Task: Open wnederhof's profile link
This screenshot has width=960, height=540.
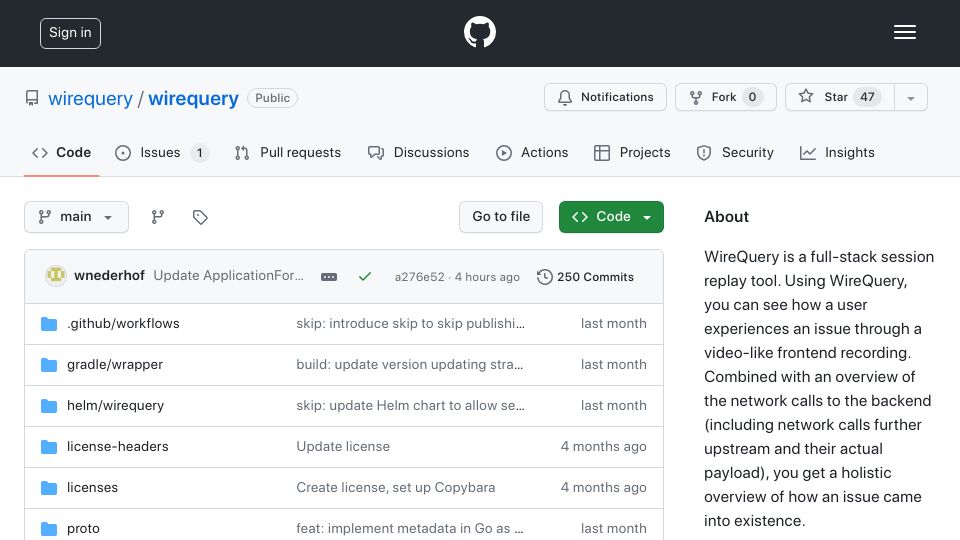Action: pos(109,276)
